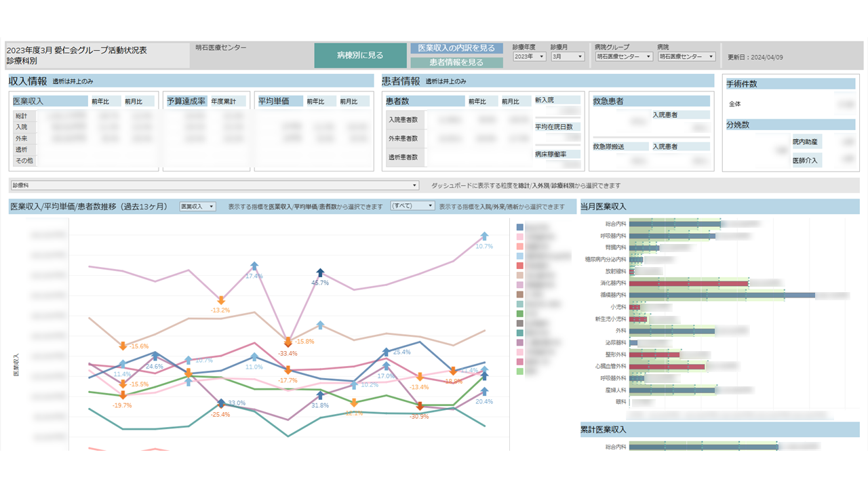This screenshot has width=868, height=488.
Task: Click the 外来 row in 医業収入 table
Action: point(84,138)
